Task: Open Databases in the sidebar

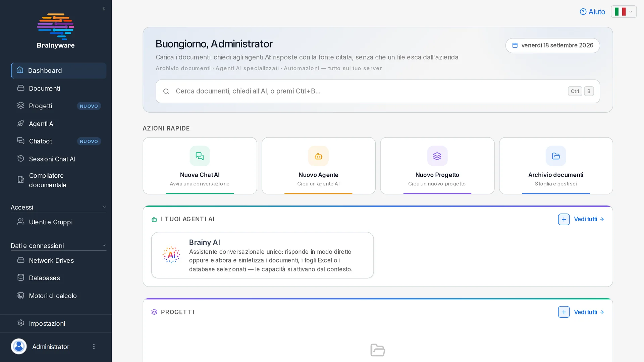Action: (59, 278)
